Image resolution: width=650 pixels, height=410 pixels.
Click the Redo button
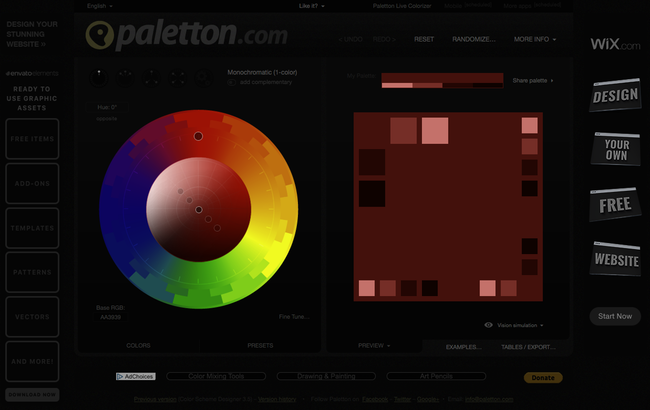[384, 39]
